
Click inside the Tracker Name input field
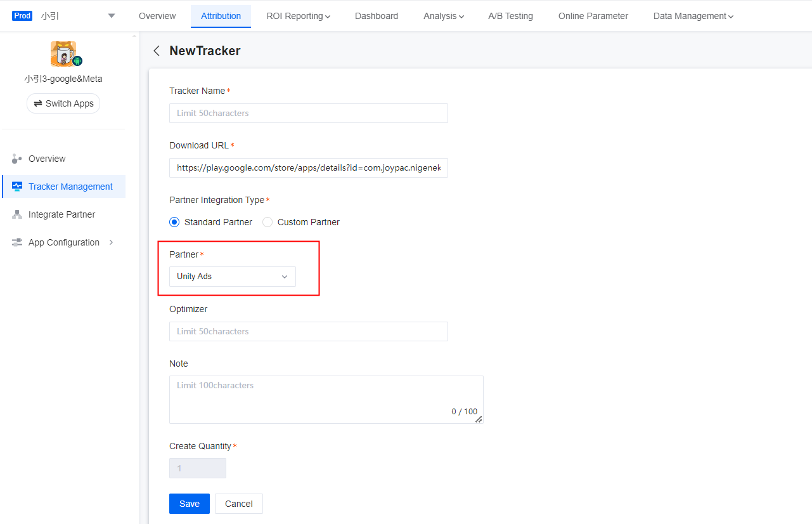click(x=308, y=113)
